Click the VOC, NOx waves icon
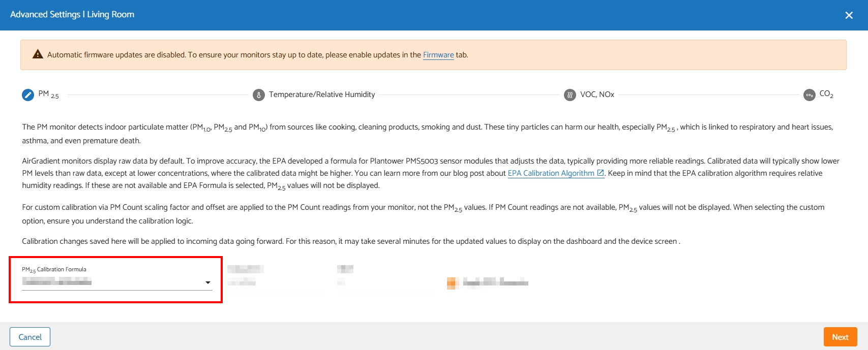The height and width of the screenshot is (350, 868). click(570, 95)
